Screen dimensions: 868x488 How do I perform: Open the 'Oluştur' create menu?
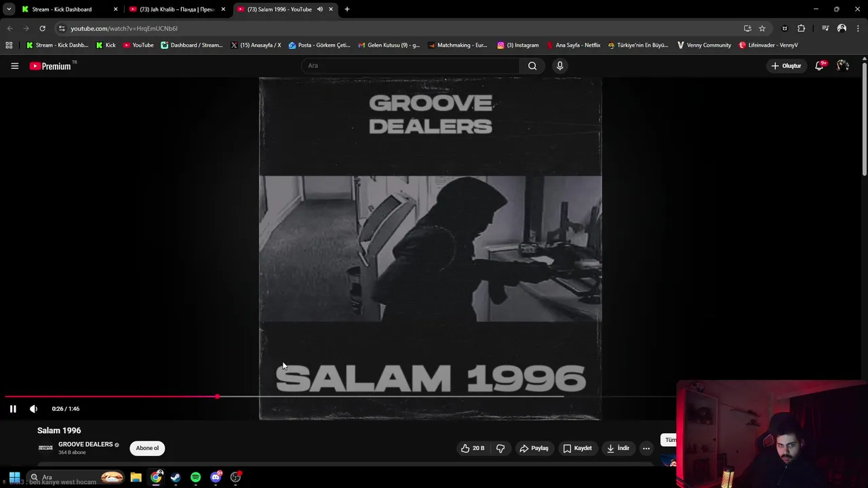[x=787, y=66]
